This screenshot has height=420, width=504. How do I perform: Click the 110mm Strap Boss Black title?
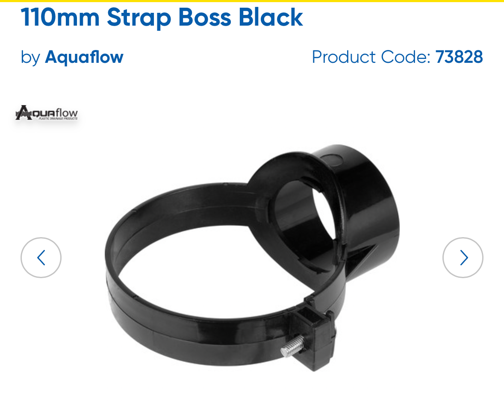click(x=162, y=17)
